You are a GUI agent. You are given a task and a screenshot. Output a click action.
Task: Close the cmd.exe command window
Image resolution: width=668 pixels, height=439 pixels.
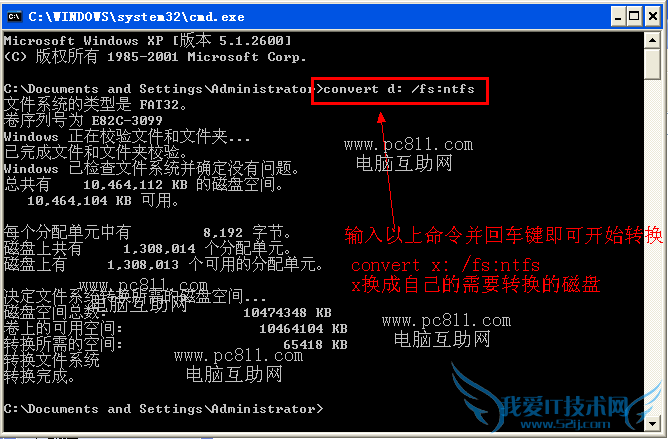click(x=653, y=17)
